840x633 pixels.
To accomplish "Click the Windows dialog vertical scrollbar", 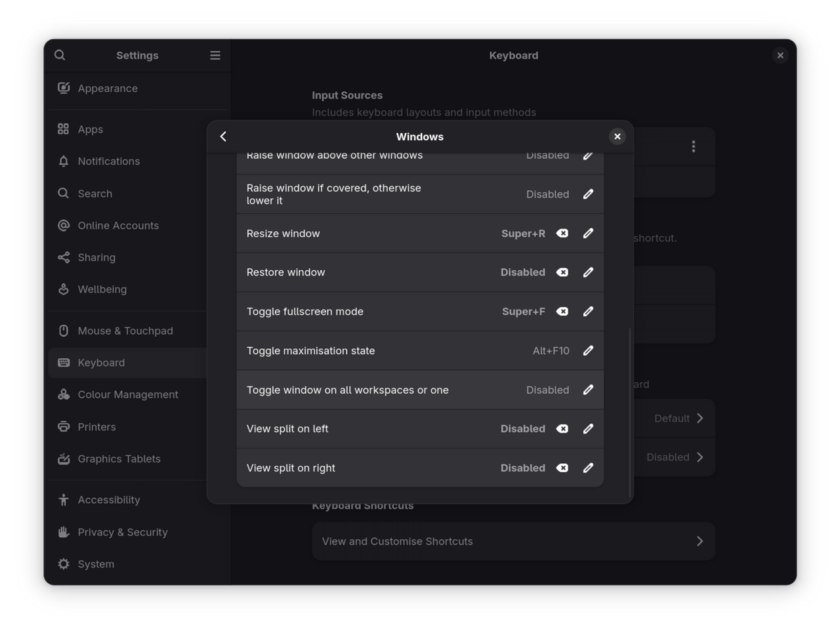I will click(x=630, y=412).
